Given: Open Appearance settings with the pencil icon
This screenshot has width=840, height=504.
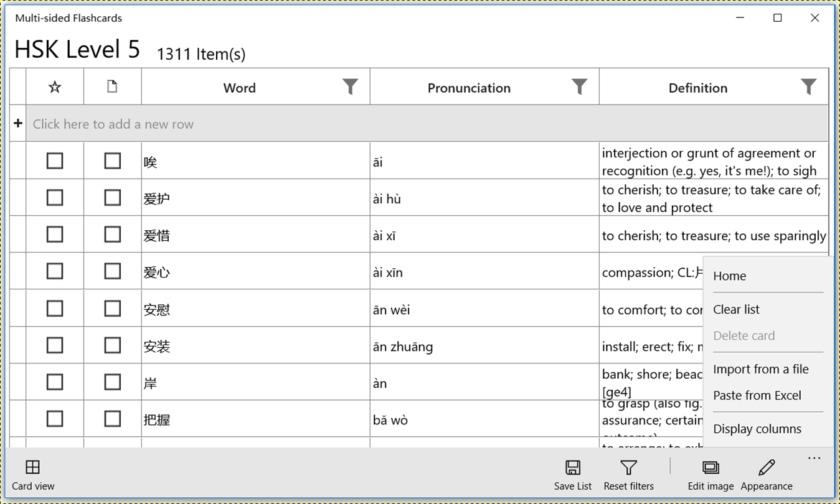Looking at the screenshot, I should point(767,467).
